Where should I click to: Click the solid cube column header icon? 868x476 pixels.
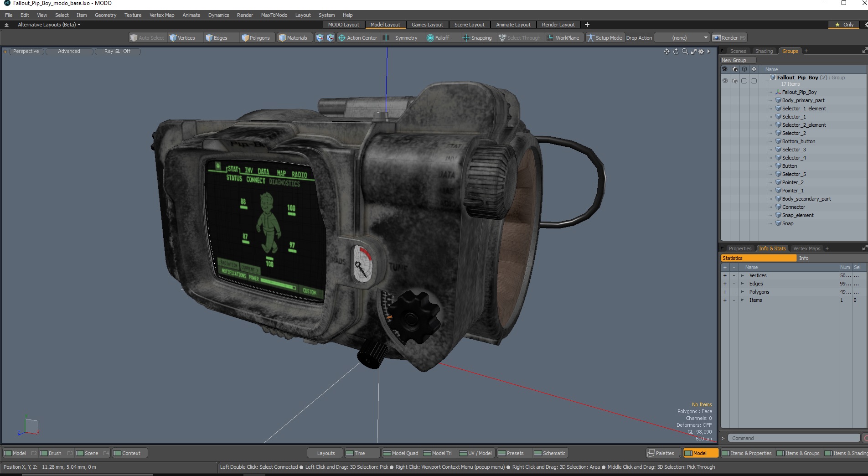[754, 69]
